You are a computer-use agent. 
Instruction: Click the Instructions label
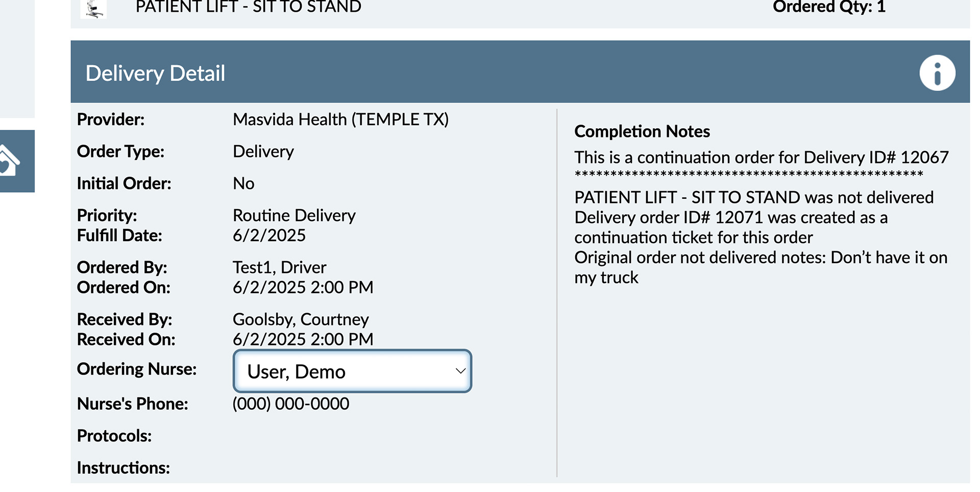(x=124, y=468)
